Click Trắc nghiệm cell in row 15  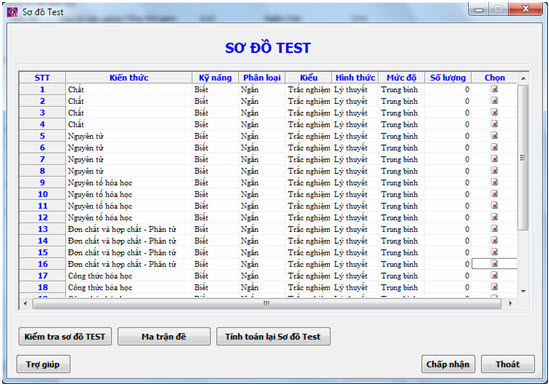tap(308, 252)
